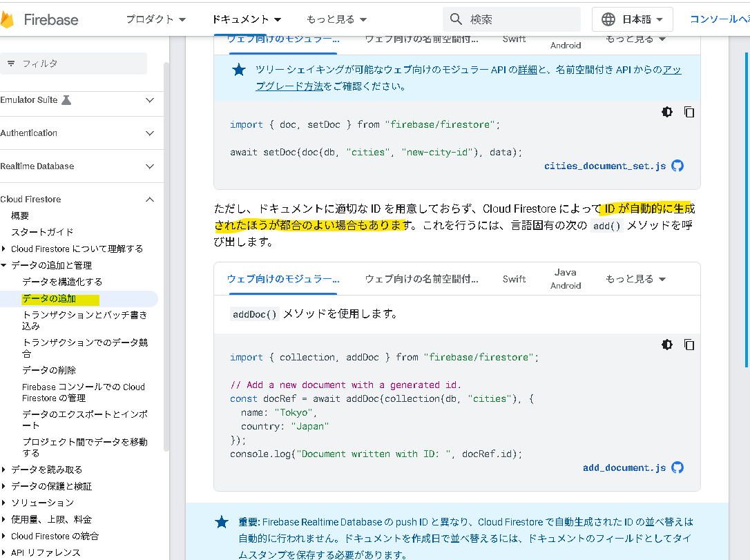Open the 日本語 language dropdown
This screenshot has width=750, height=560.
(633, 19)
